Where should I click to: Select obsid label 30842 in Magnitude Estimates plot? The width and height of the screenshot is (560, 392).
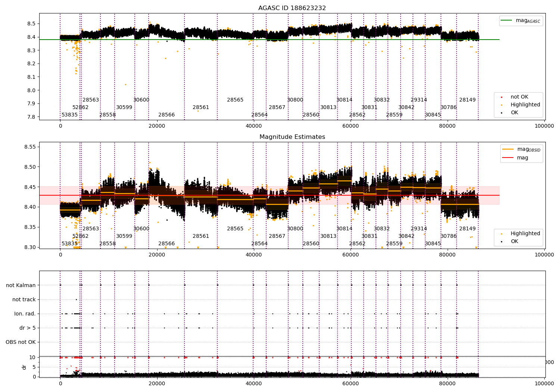point(407,236)
